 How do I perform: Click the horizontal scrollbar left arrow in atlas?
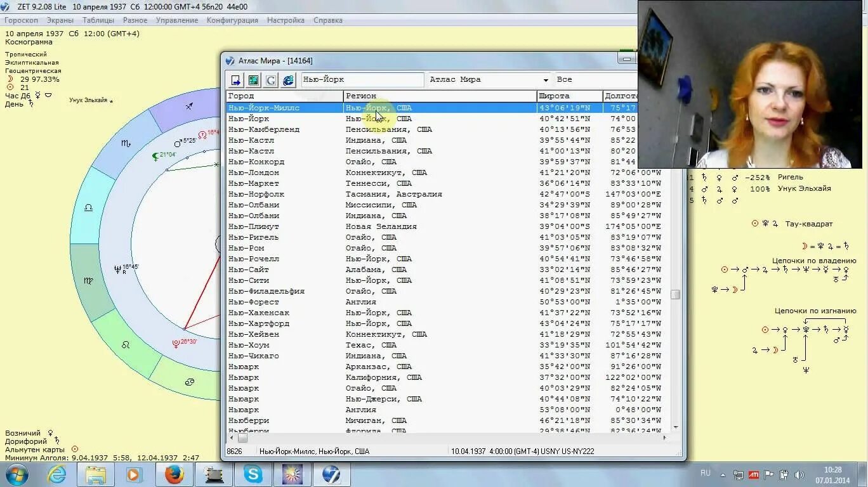[231, 438]
